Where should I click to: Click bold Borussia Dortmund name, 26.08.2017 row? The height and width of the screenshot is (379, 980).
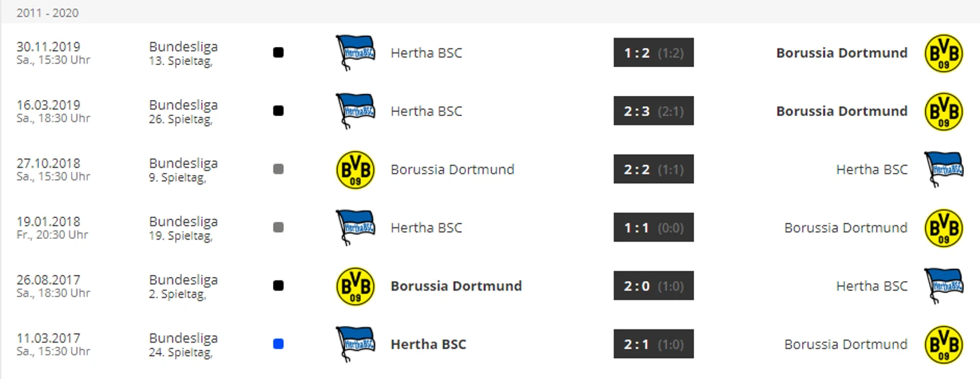tap(456, 286)
